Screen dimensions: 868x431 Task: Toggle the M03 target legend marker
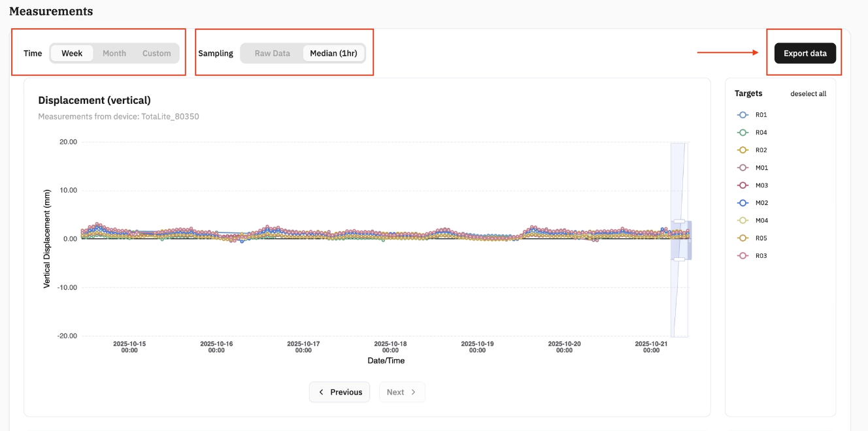[743, 185]
